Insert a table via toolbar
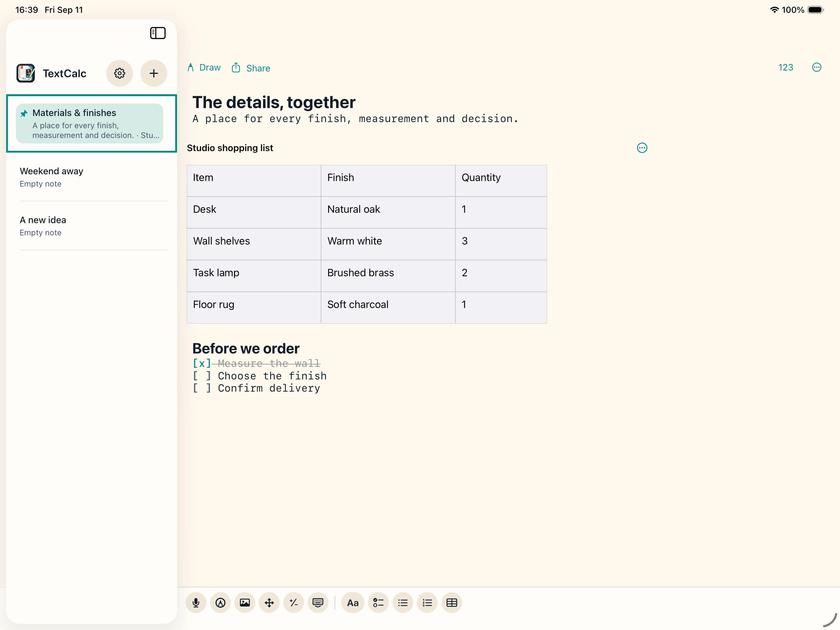The width and height of the screenshot is (840, 630). [x=451, y=603]
